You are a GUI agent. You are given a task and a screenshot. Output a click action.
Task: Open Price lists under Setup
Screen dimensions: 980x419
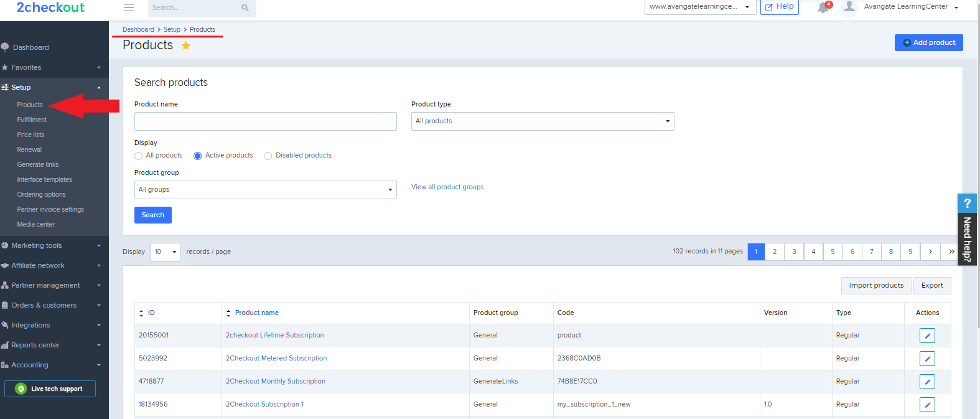30,134
